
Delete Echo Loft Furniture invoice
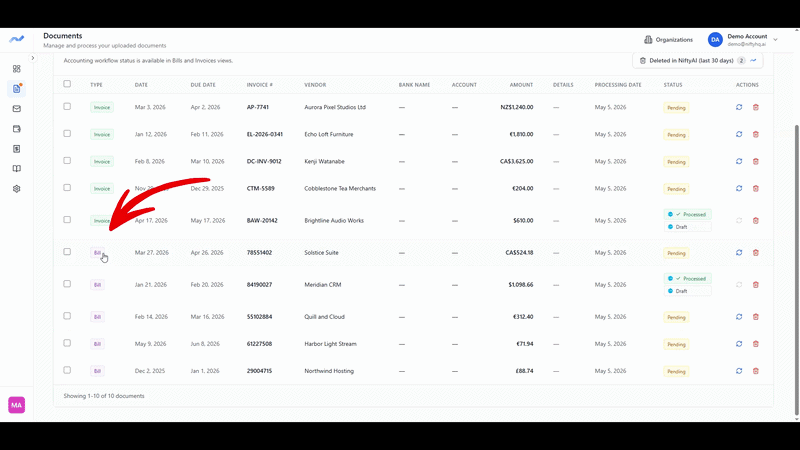click(x=756, y=134)
